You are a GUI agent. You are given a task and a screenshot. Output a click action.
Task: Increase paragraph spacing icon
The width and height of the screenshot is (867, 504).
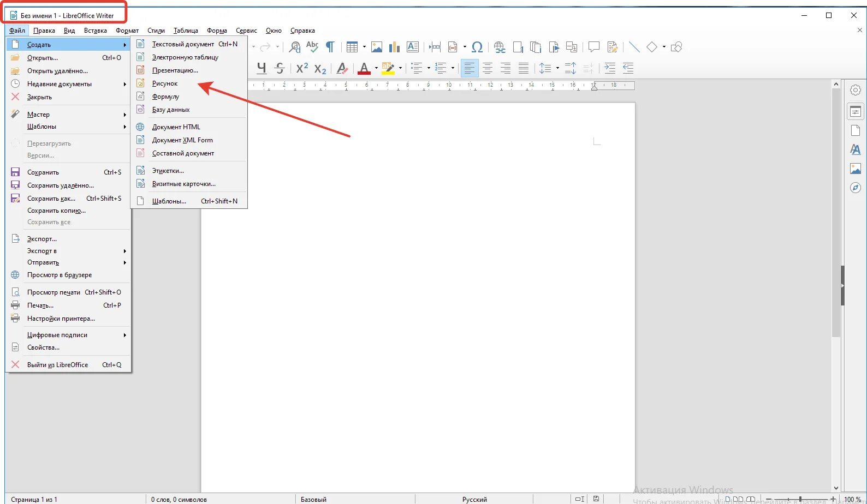tap(571, 68)
